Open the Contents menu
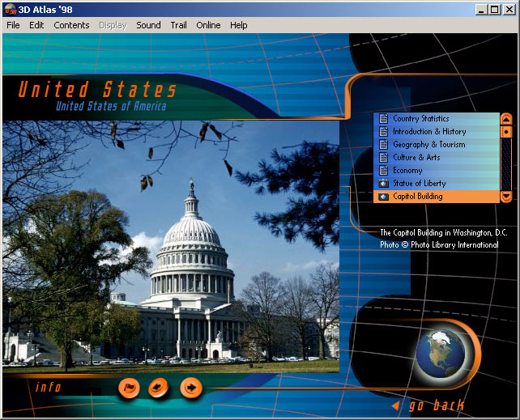 click(71, 25)
